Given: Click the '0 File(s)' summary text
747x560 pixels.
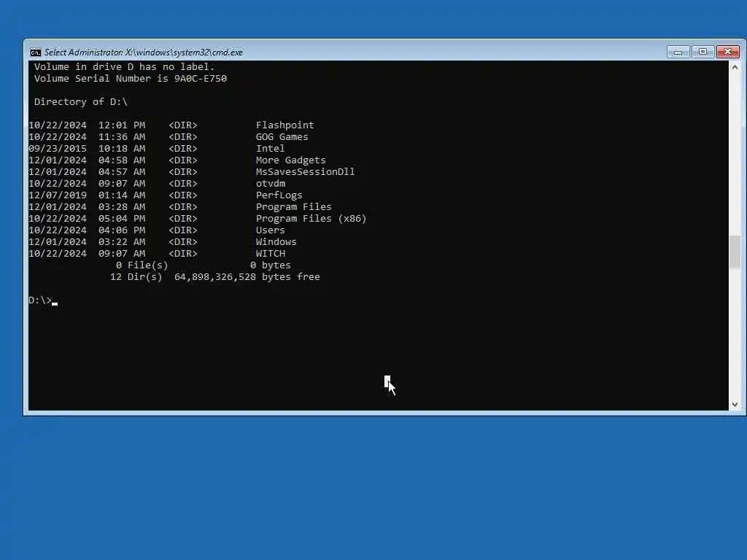Looking at the screenshot, I should coord(142,265).
